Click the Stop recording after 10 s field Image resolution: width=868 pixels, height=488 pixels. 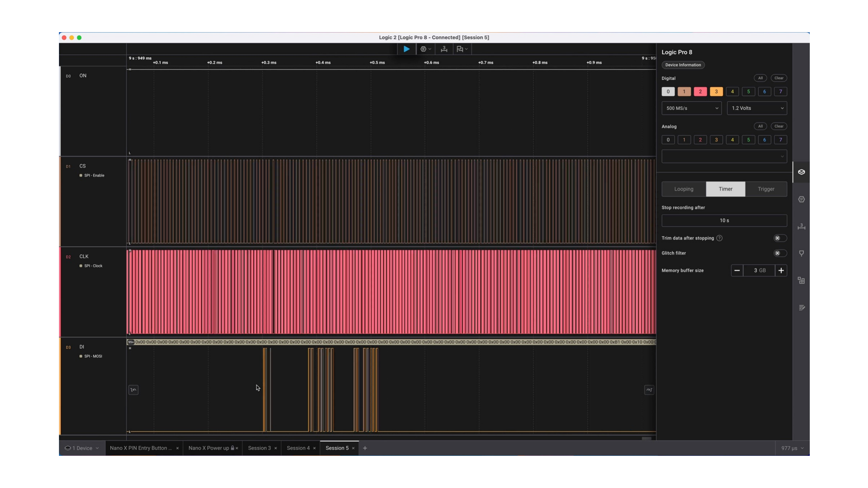pos(724,221)
